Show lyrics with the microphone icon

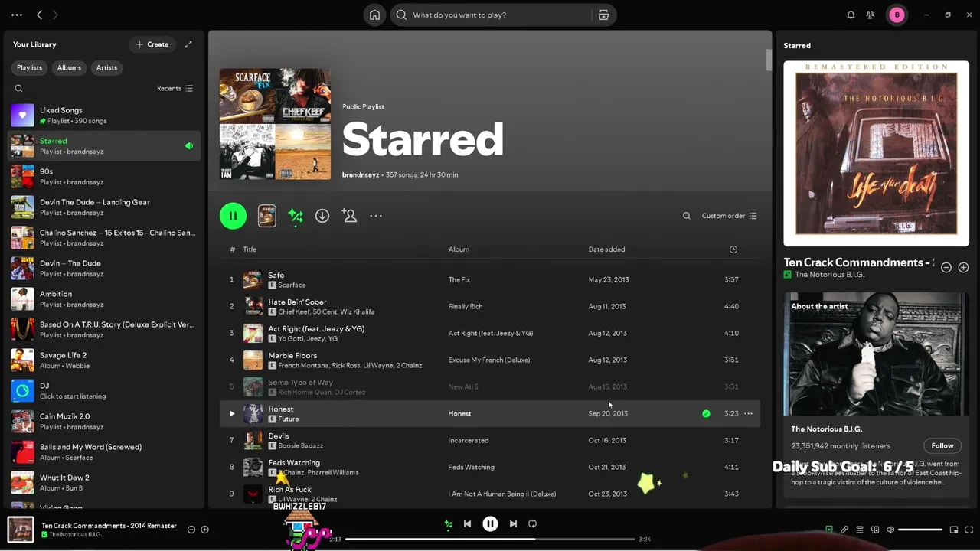[844, 529]
